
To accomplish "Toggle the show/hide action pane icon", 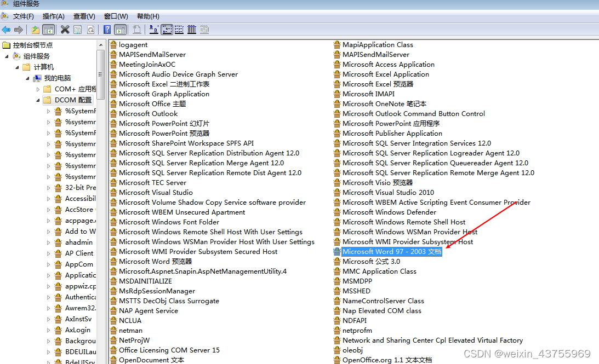I will click(121, 30).
